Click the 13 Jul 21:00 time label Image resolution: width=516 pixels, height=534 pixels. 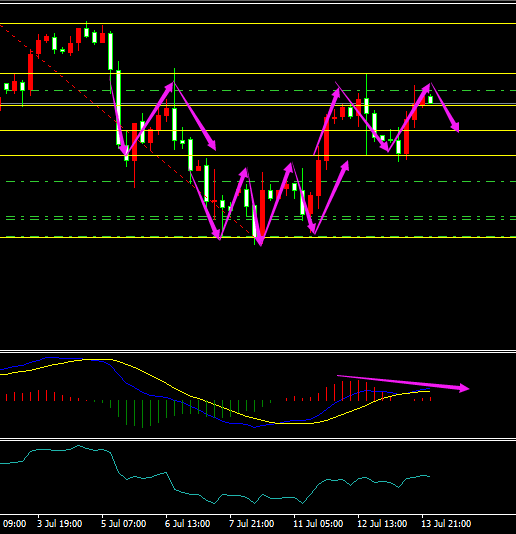pos(446,523)
